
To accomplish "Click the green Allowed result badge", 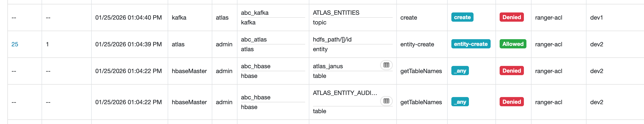I will (x=513, y=44).
